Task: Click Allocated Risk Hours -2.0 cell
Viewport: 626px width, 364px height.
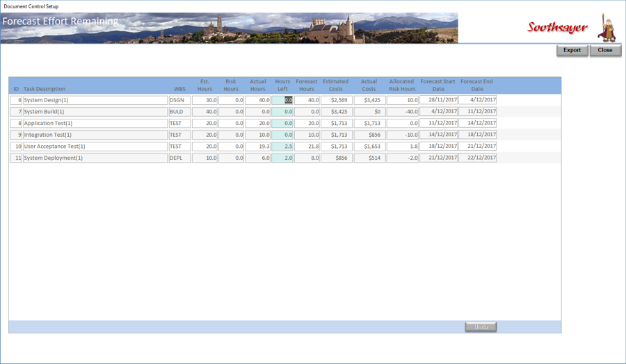Action: click(403, 158)
